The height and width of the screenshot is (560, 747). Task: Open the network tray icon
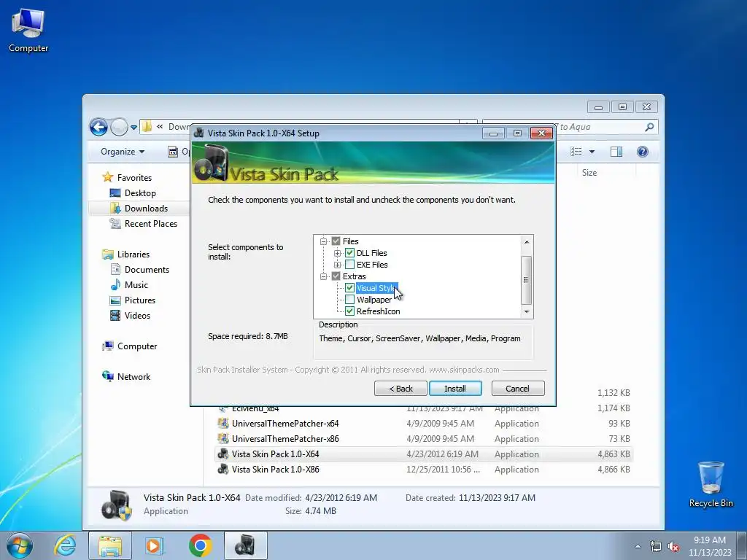click(656, 547)
